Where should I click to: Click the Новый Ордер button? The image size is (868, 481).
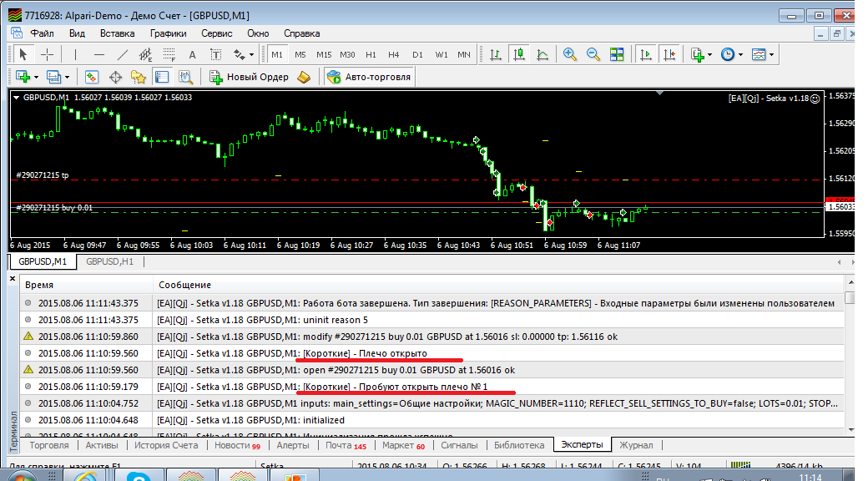(x=249, y=77)
